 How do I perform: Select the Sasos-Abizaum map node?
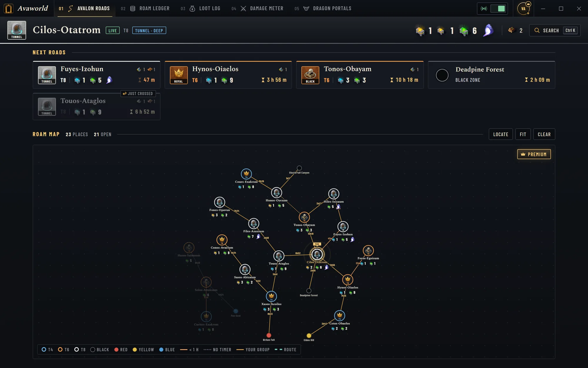click(245, 269)
